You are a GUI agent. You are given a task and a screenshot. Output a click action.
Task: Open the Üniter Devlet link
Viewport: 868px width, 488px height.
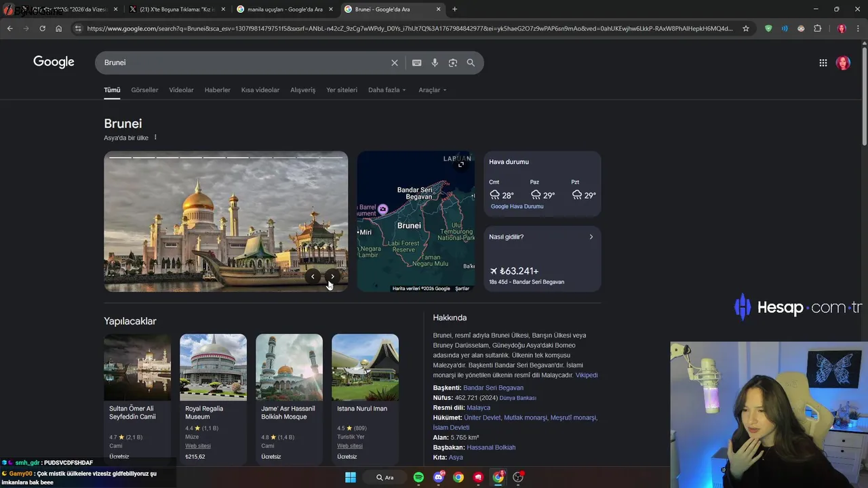pyautogui.click(x=482, y=418)
